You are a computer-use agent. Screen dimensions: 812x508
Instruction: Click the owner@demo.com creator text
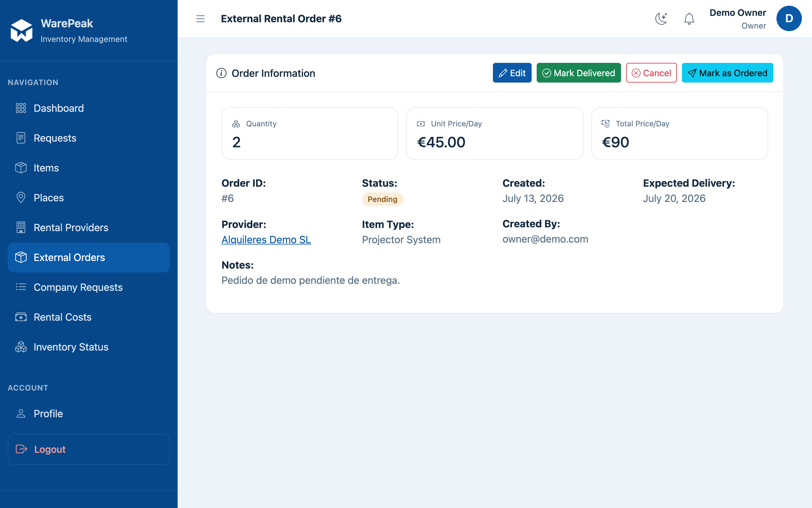pos(545,239)
